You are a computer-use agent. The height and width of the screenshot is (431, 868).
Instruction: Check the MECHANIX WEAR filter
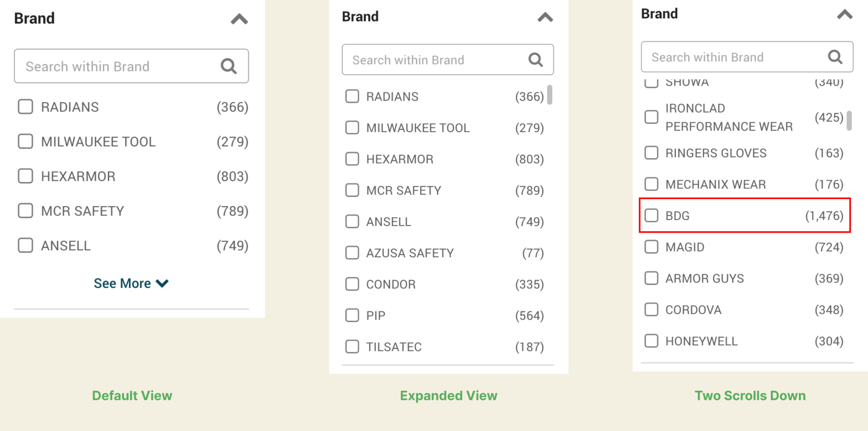tap(651, 184)
